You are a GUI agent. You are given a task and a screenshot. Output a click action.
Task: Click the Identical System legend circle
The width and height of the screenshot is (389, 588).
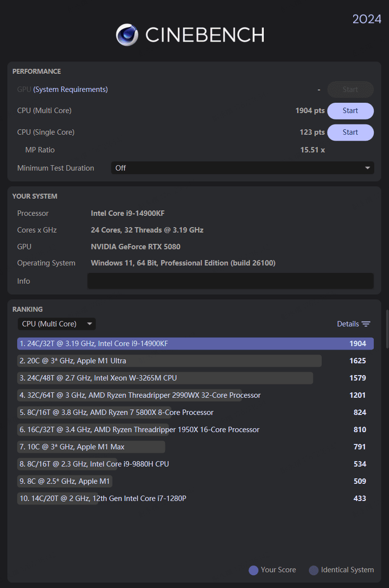(x=314, y=570)
